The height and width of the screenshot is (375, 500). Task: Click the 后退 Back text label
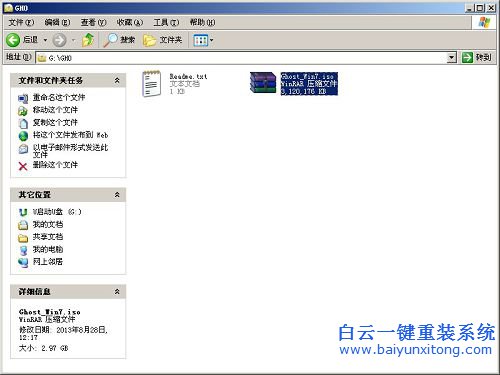coord(30,40)
